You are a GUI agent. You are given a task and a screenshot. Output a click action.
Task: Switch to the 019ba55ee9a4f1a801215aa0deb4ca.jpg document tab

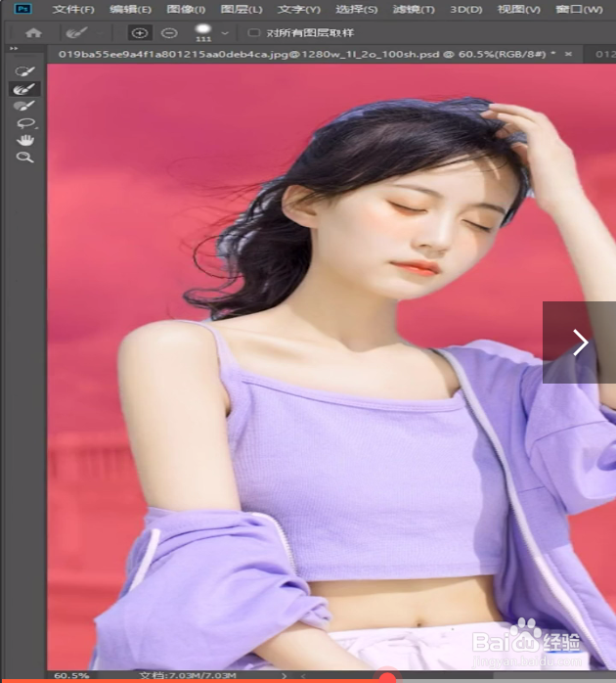tap(307, 54)
